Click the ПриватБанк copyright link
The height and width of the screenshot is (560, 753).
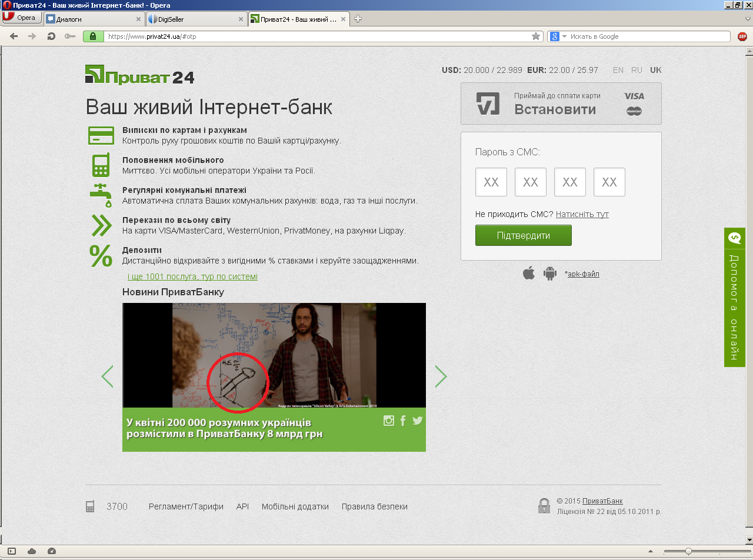click(602, 501)
